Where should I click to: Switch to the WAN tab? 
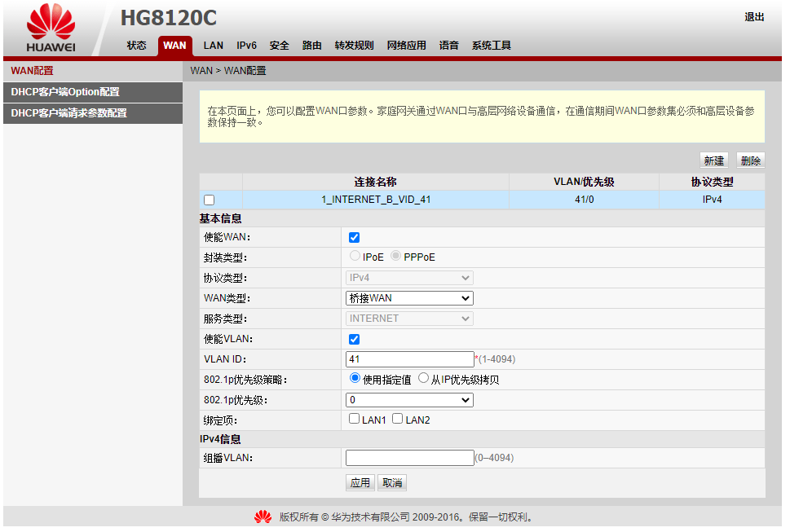coord(174,46)
